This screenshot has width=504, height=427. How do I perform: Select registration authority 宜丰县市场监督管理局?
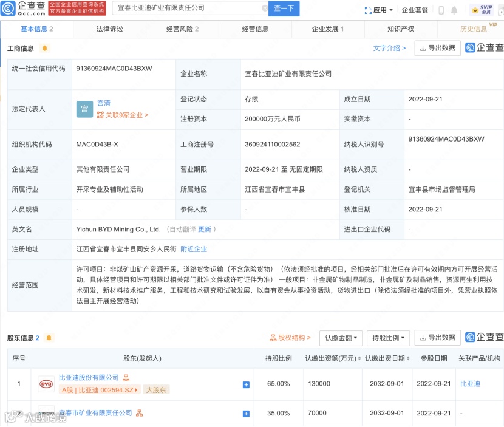click(441, 190)
